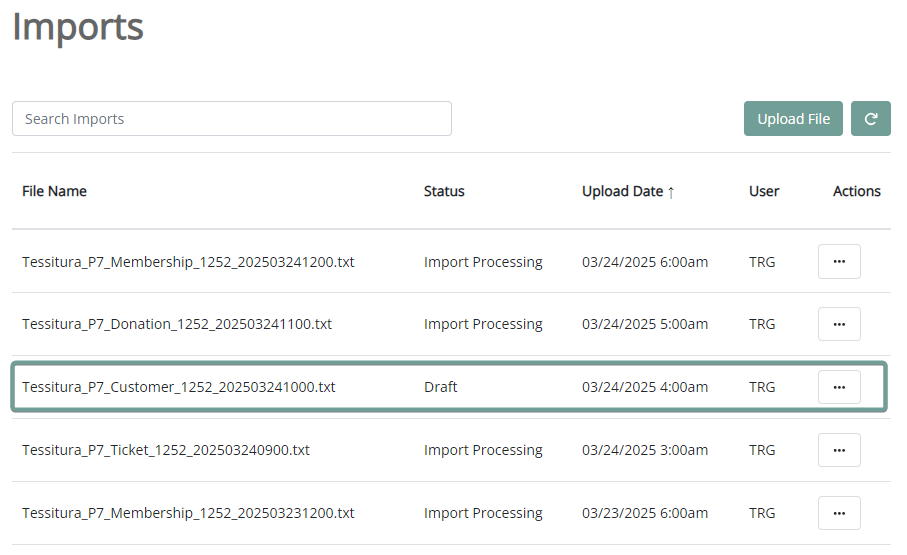This screenshot has height=555, width=907.
Task: Click the Actions column header
Action: pyautogui.click(x=857, y=191)
